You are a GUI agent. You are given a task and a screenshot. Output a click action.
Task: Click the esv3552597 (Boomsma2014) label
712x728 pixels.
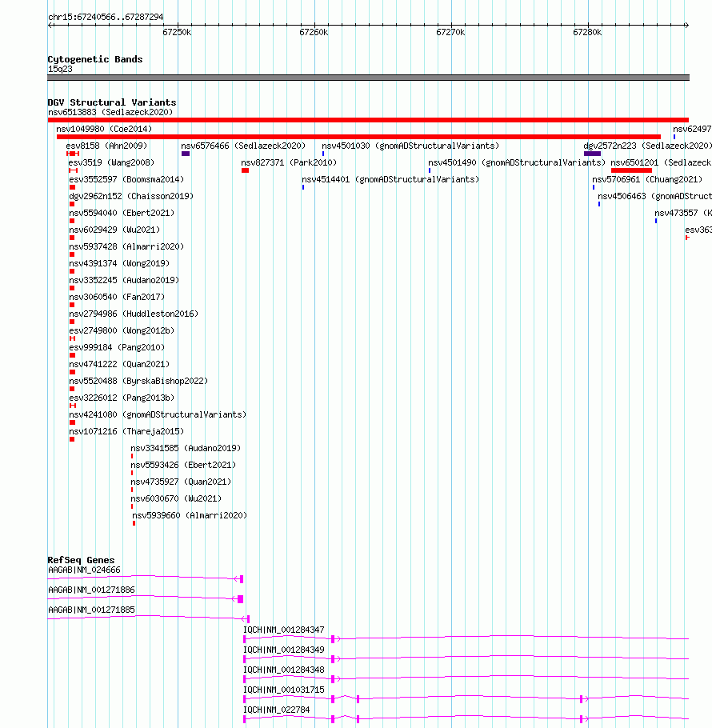126,179
